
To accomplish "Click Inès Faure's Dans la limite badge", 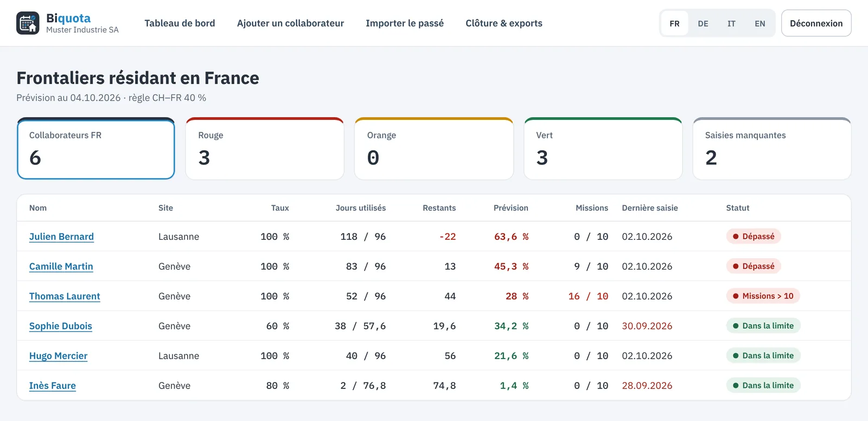I will (x=763, y=386).
